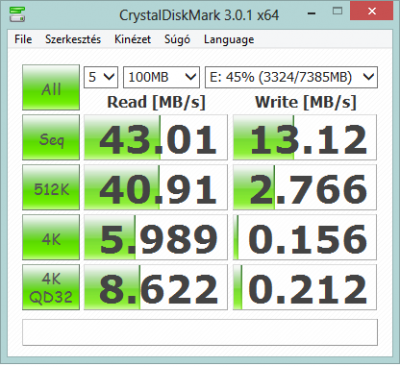Select the 512K read result 40.91

click(156, 187)
